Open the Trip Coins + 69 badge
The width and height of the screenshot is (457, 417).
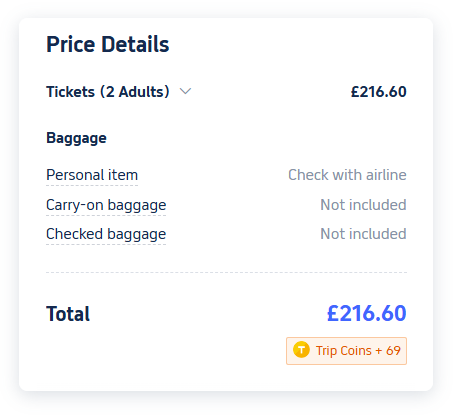(x=346, y=351)
